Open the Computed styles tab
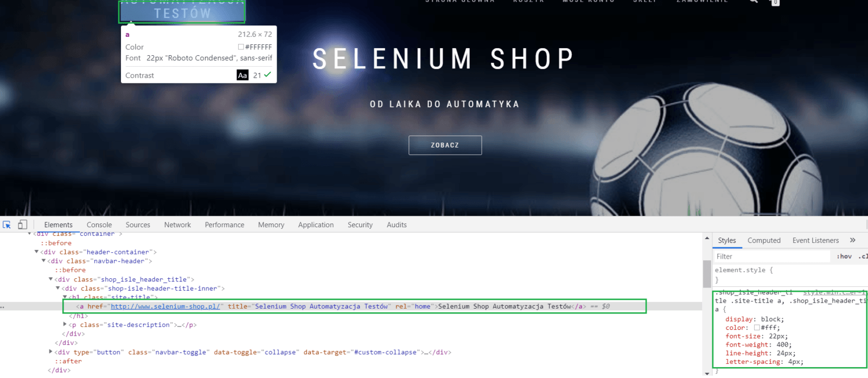Image resolution: width=868 pixels, height=378 pixels. pos(764,241)
